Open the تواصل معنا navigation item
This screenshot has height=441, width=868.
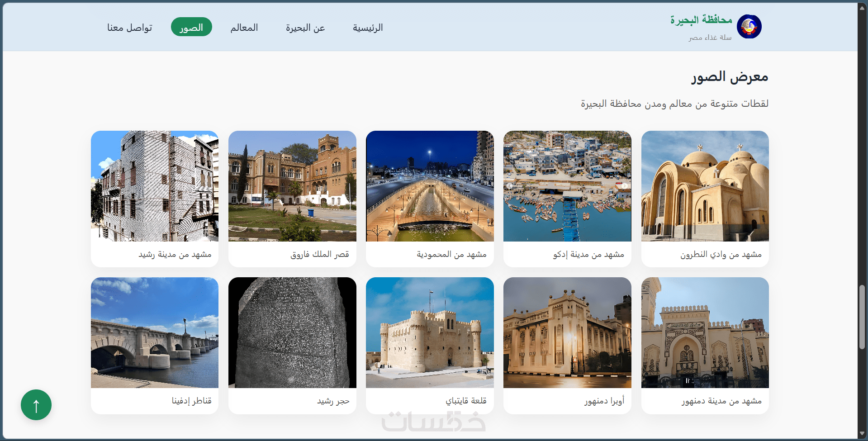coord(130,28)
